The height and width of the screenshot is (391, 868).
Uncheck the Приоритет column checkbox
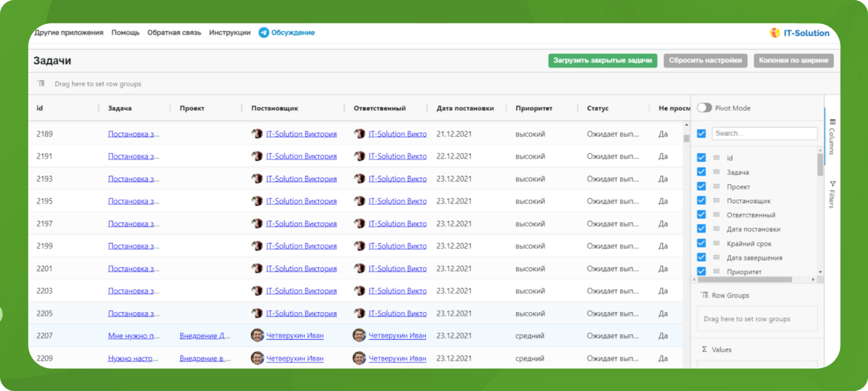point(701,272)
